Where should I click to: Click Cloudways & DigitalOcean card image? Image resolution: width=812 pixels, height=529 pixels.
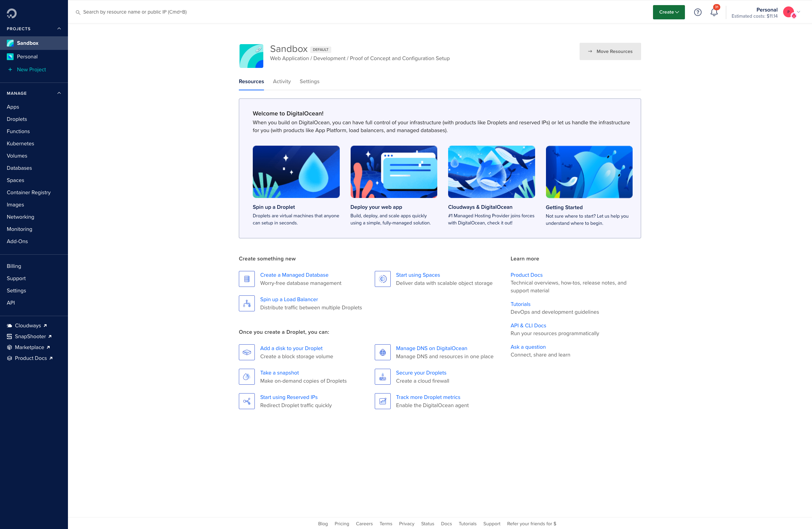click(491, 172)
